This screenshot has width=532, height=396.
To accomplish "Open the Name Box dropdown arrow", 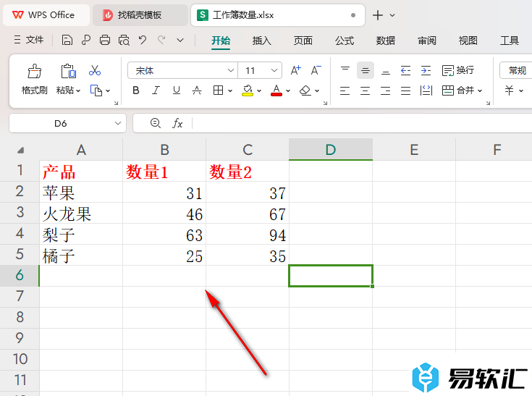I will [118, 123].
